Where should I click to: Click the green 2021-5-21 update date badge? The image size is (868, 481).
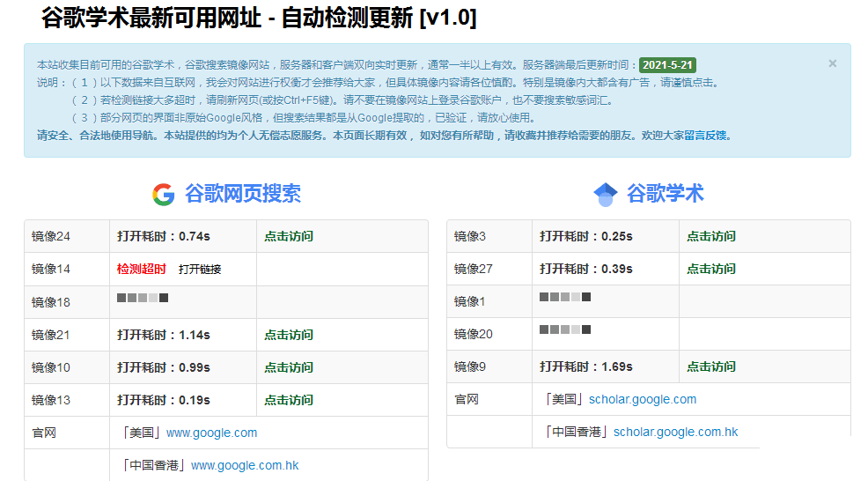click(x=667, y=65)
